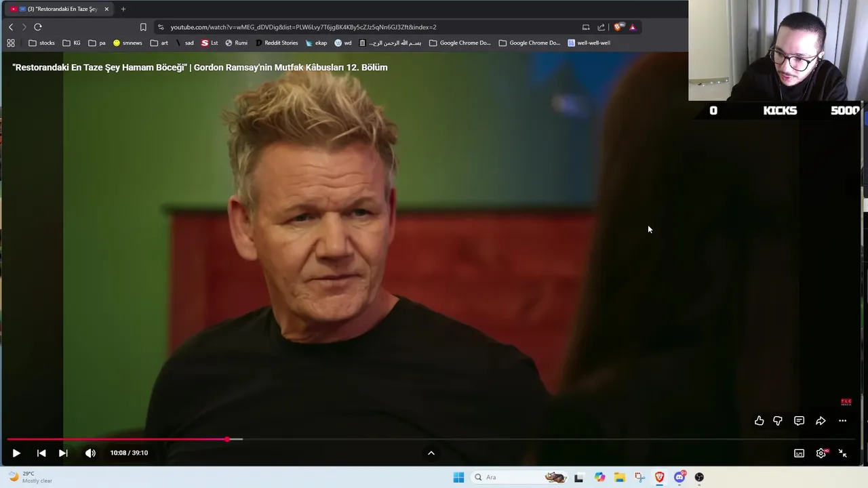The image size is (868, 488).
Task: Open Discord from the taskbar
Action: point(679,477)
